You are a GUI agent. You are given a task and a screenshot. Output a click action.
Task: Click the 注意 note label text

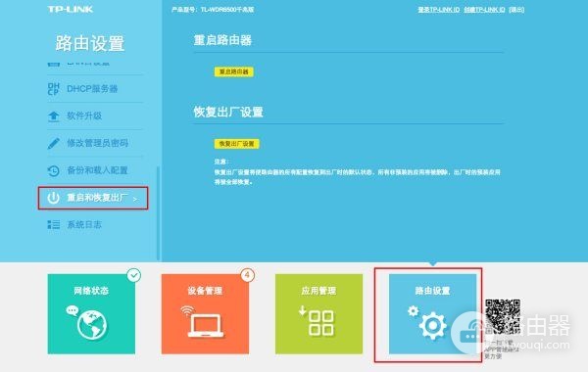click(221, 162)
